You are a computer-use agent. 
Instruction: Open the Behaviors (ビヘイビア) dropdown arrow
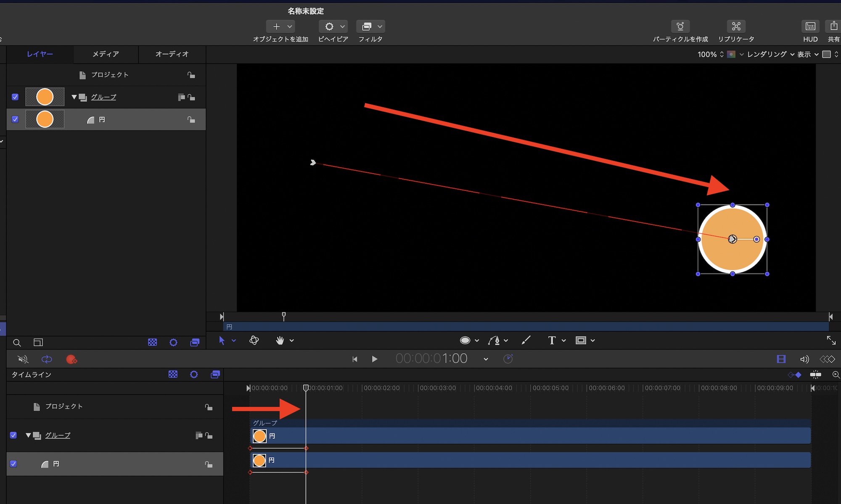343,26
